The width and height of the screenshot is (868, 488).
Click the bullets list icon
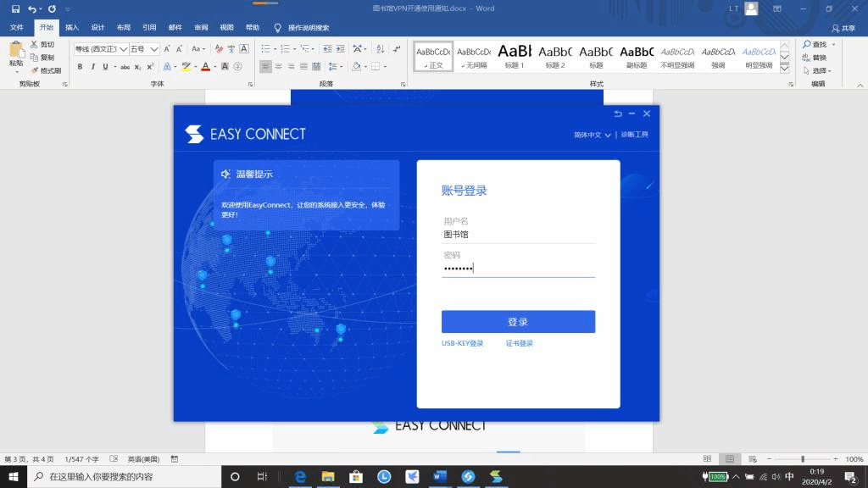(265, 49)
